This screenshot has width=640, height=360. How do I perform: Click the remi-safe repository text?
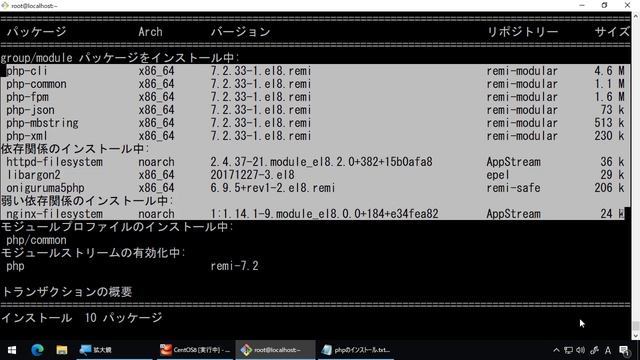click(513, 188)
